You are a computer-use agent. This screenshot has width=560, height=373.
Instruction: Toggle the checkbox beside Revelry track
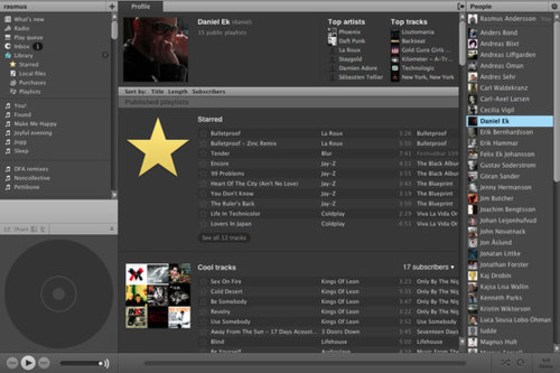tap(203, 312)
